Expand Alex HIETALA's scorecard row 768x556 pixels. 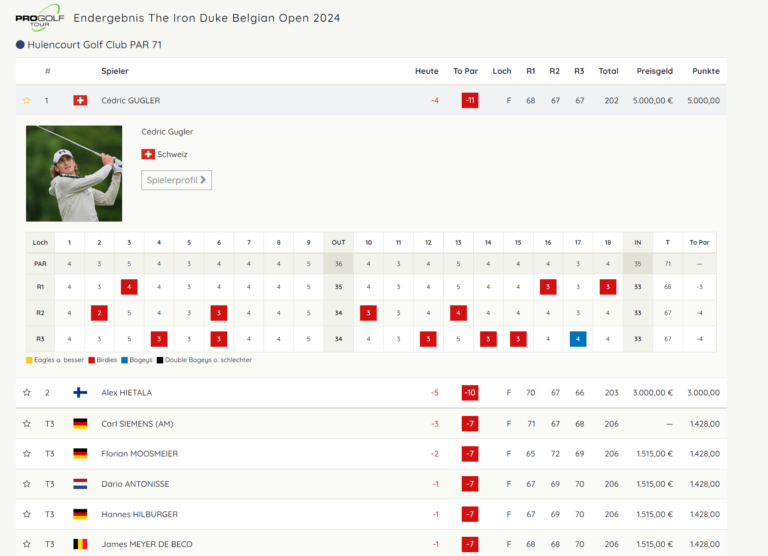(x=371, y=392)
